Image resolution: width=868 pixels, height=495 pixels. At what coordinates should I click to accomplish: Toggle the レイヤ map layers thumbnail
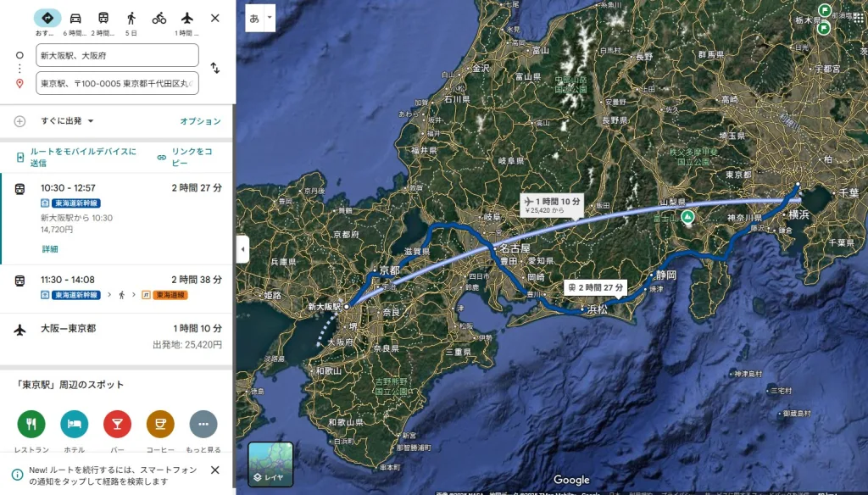[270, 464]
